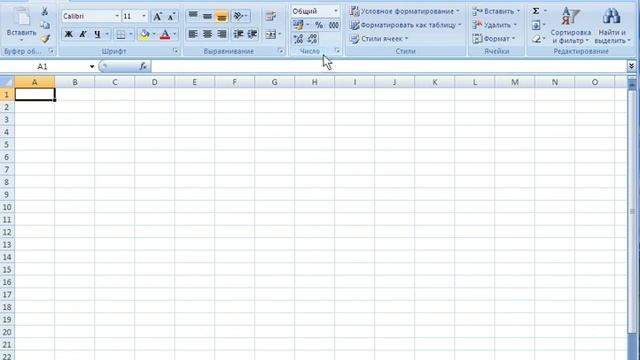Increase font size with large A
The height and width of the screenshot is (360, 640).
[157, 16]
